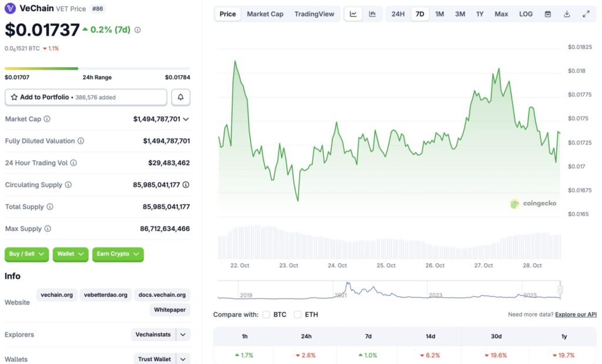Expand the Earn Crypto dropdown
This screenshot has width=602, height=364.
coord(118,254)
